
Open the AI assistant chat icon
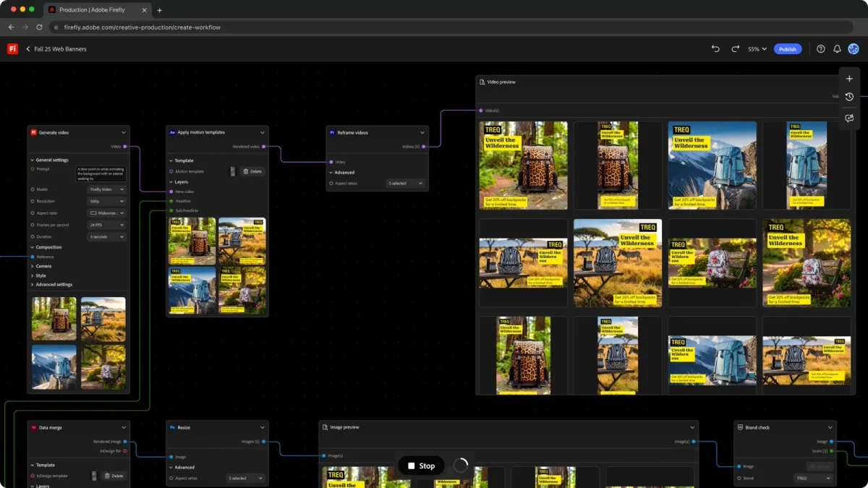[849, 118]
